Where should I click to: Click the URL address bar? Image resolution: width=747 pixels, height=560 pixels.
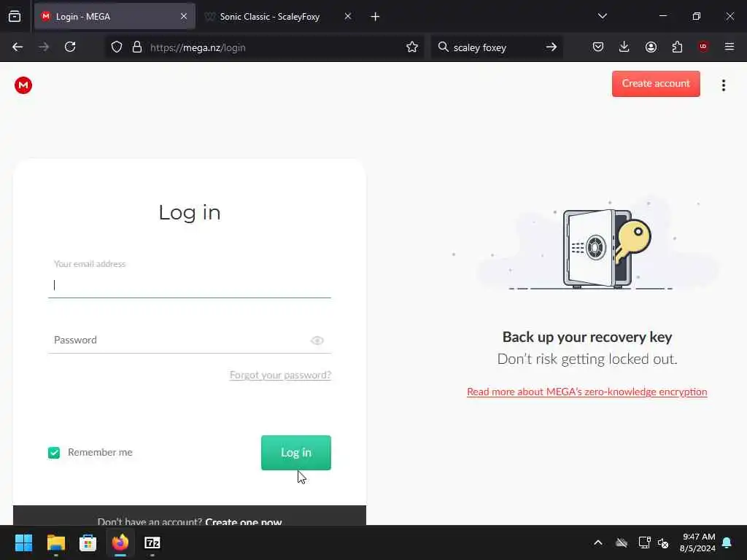264,47
